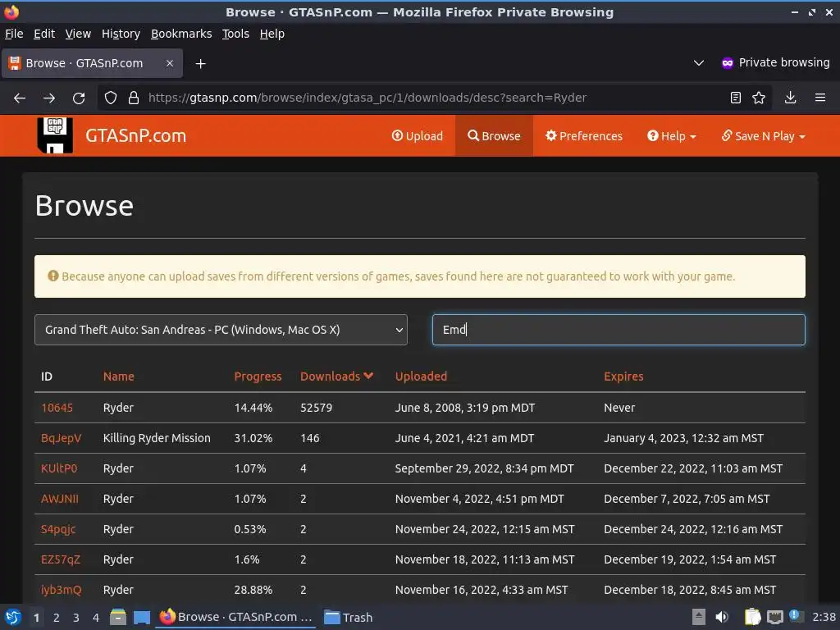840x630 pixels.
Task: Reload the page with the refresh icon
Action: point(79,98)
